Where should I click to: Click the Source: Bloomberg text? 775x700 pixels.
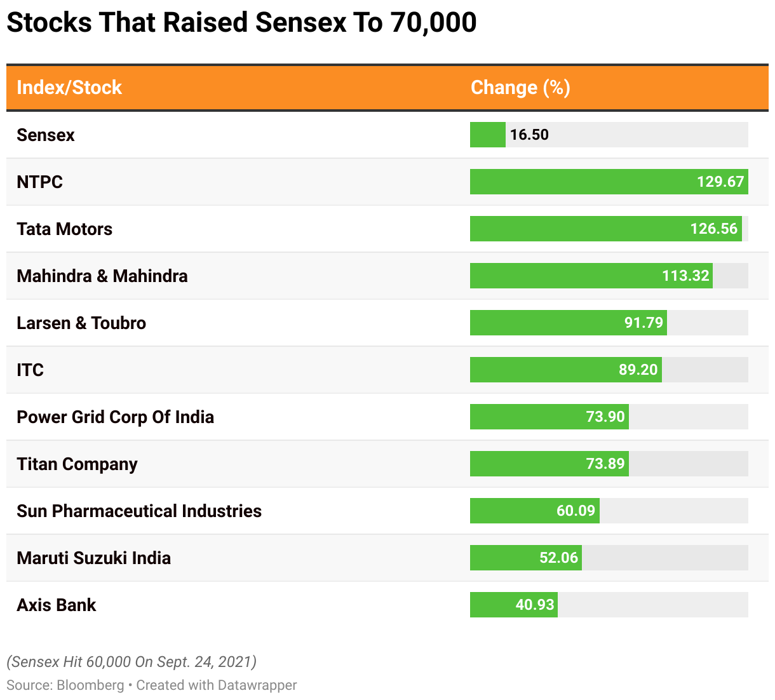coord(65,685)
